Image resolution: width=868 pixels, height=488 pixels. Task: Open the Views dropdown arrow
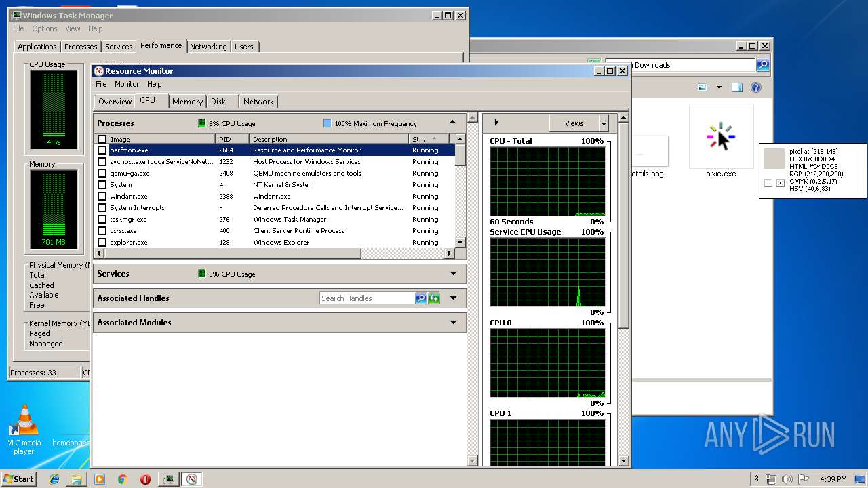[604, 123]
